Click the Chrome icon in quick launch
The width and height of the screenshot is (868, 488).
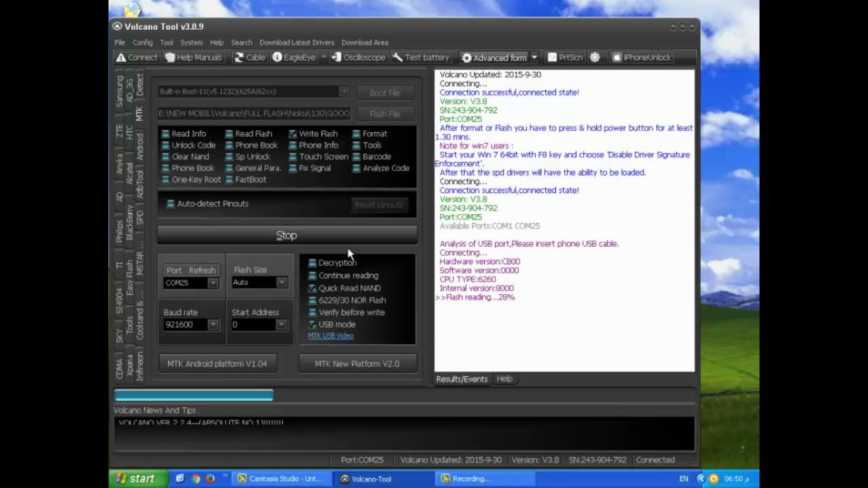(x=195, y=479)
